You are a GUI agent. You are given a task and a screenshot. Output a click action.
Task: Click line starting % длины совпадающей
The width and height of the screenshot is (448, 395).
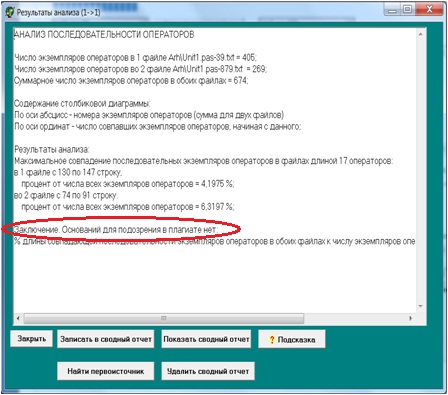(215, 241)
